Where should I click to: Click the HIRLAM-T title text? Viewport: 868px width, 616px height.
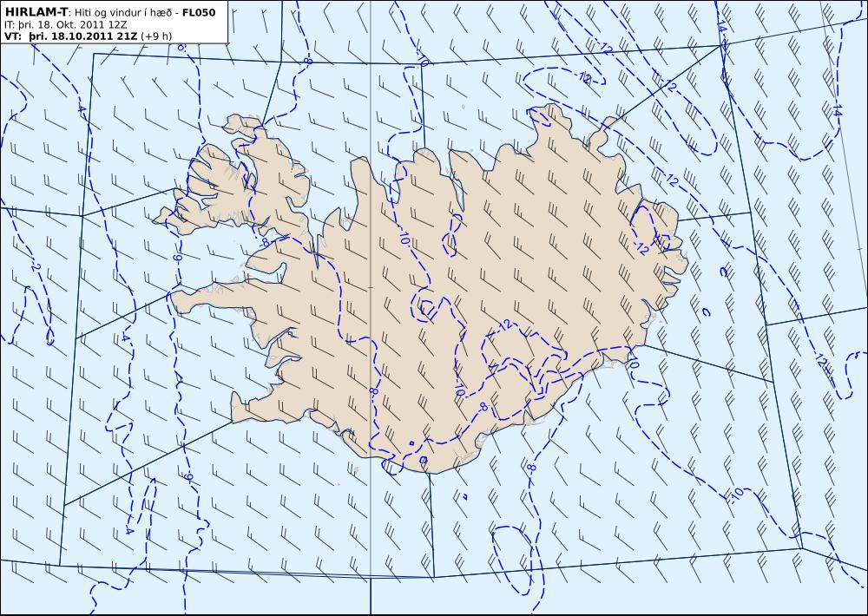36,12
